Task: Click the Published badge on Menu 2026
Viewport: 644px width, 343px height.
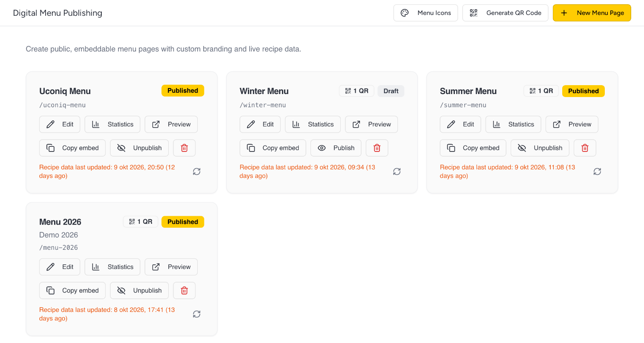Action: (x=183, y=222)
